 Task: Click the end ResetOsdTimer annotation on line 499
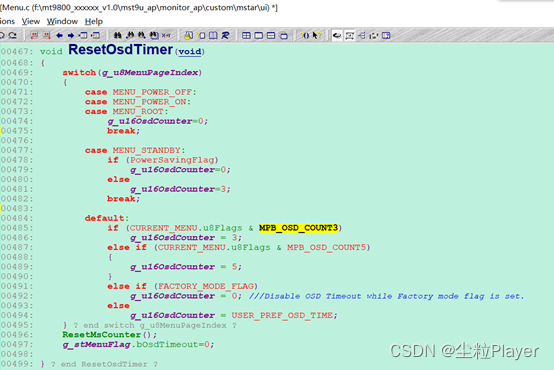click(103, 364)
